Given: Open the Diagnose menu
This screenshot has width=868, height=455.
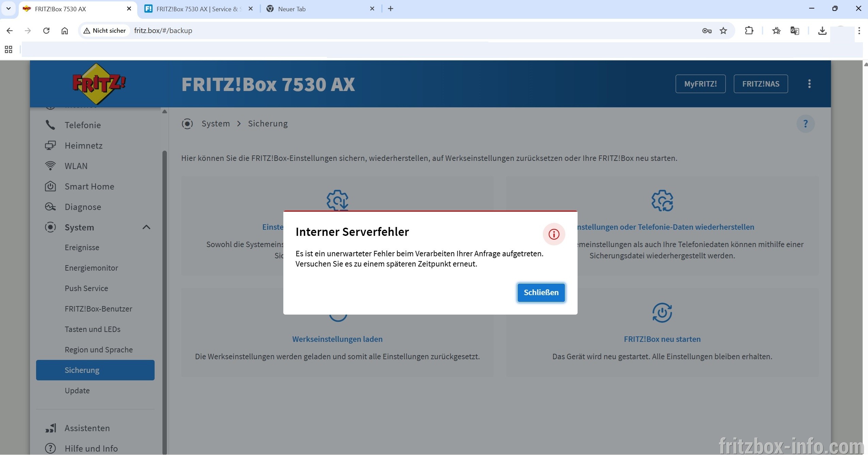Looking at the screenshot, I should click(83, 207).
